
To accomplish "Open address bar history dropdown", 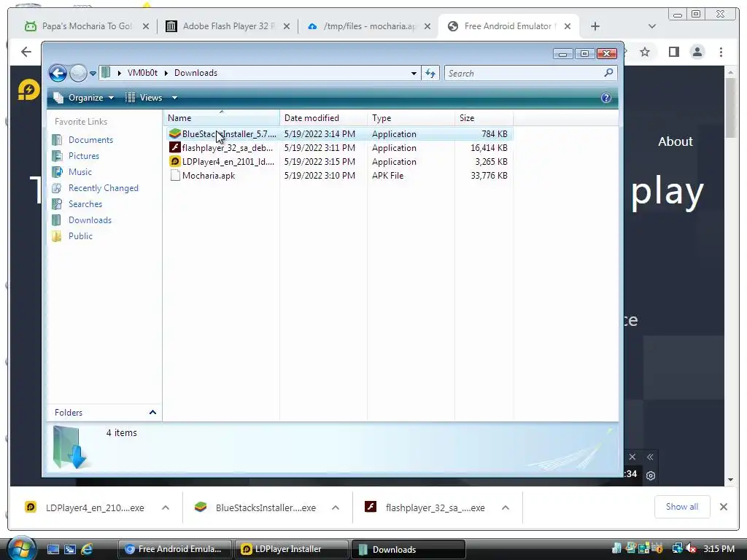I will coord(414,74).
